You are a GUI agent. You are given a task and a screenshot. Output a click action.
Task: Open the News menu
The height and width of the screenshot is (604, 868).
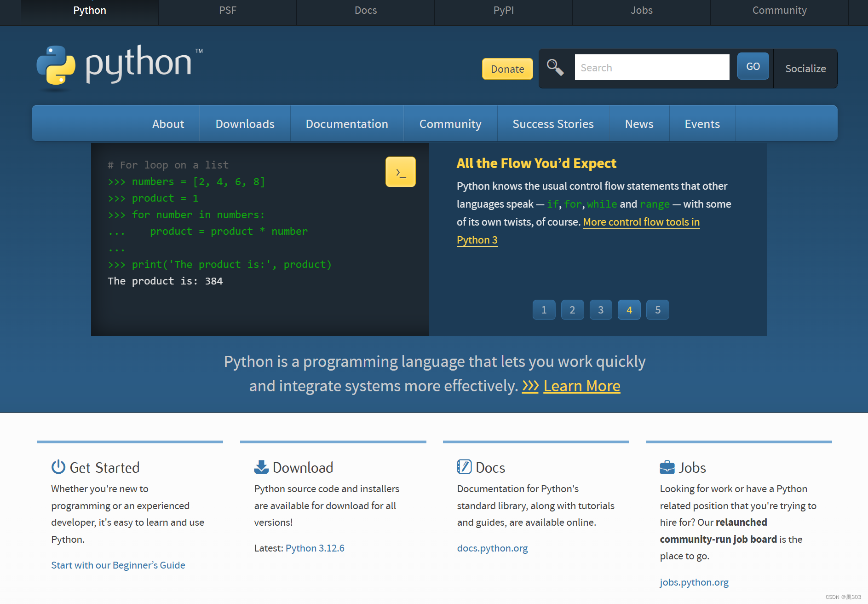pos(639,124)
